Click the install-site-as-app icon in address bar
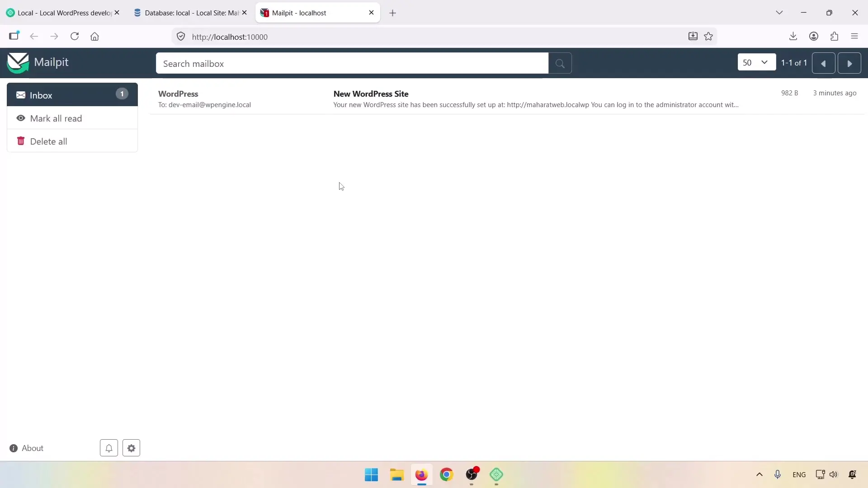868x488 pixels. coord(693,37)
